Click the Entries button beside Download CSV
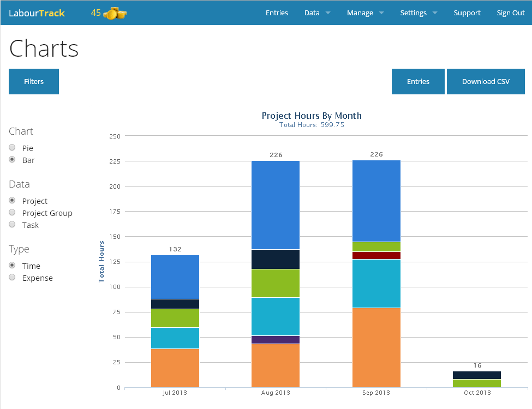Viewport: 532px width, 409px height. point(418,81)
